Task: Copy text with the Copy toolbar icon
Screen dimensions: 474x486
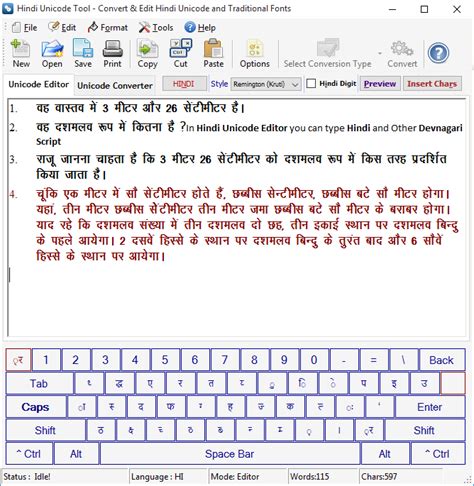Action: [x=147, y=53]
